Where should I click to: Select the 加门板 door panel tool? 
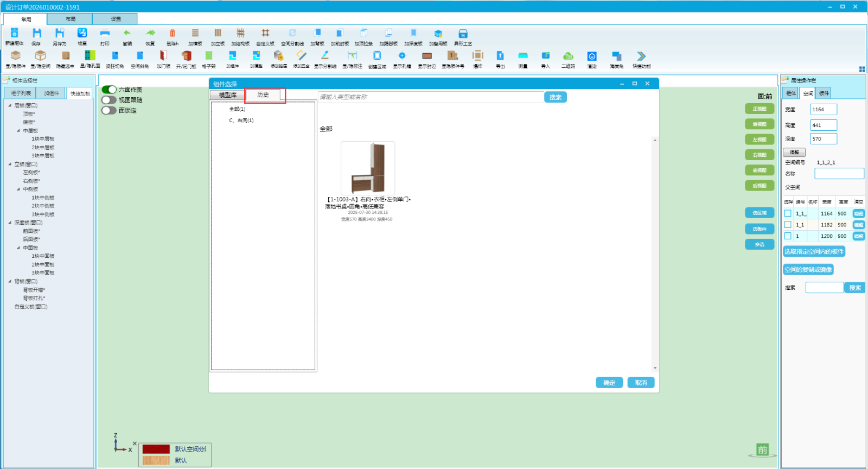[163, 56]
